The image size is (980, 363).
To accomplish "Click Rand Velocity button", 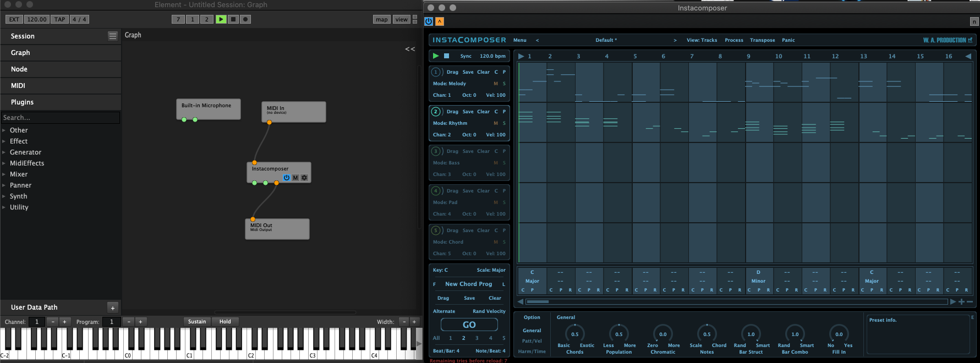I will [489, 311].
